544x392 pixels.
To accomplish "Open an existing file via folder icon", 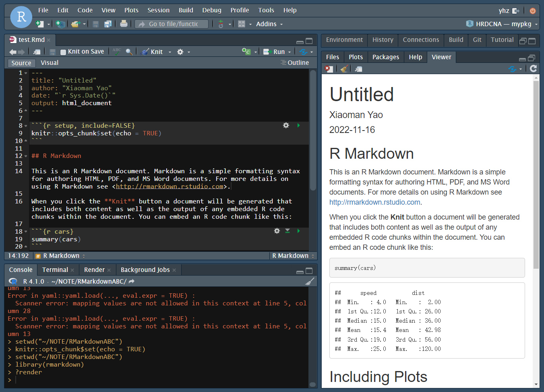I will pos(75,24).
